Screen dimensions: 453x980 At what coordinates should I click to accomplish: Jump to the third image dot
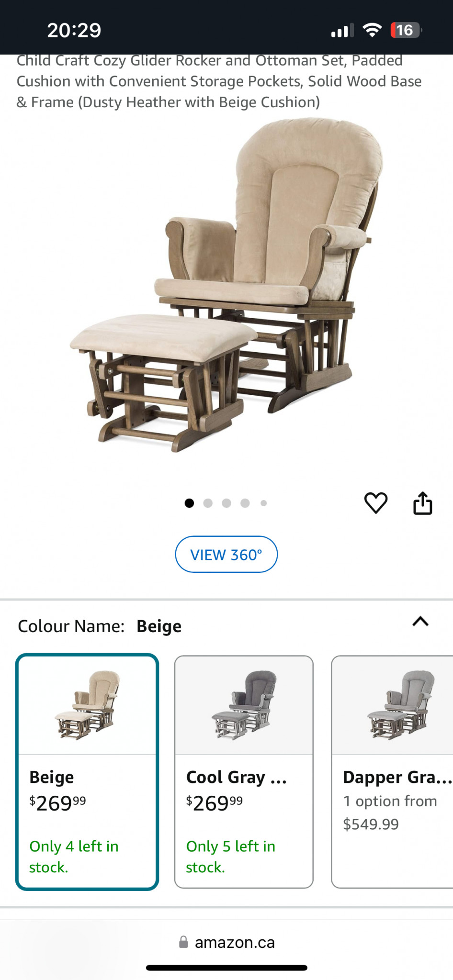pos(226,503)
